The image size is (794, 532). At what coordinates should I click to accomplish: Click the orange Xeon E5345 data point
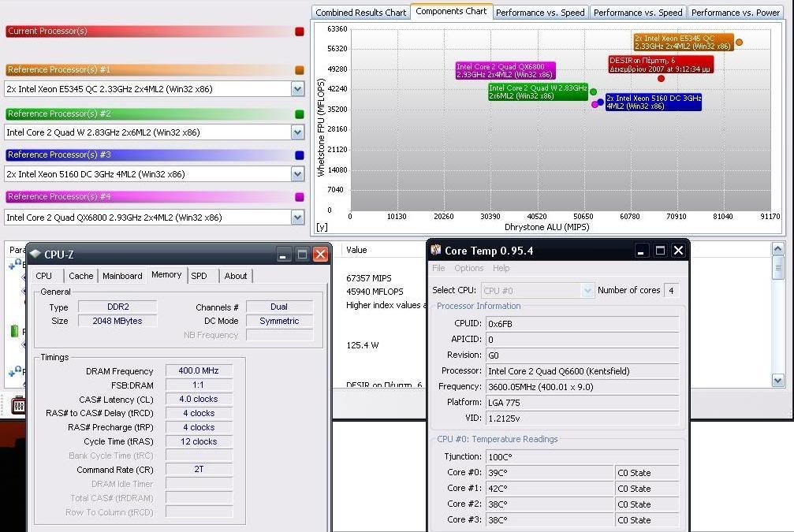point(739,43)
